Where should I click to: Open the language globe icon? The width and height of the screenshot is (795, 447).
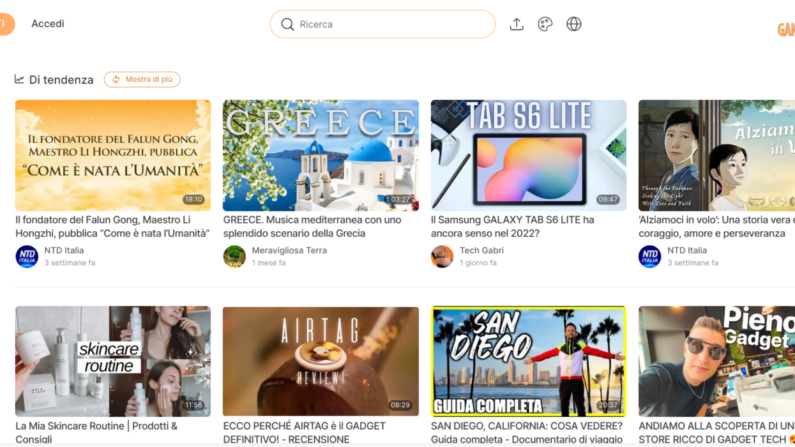tap(574, 24)
